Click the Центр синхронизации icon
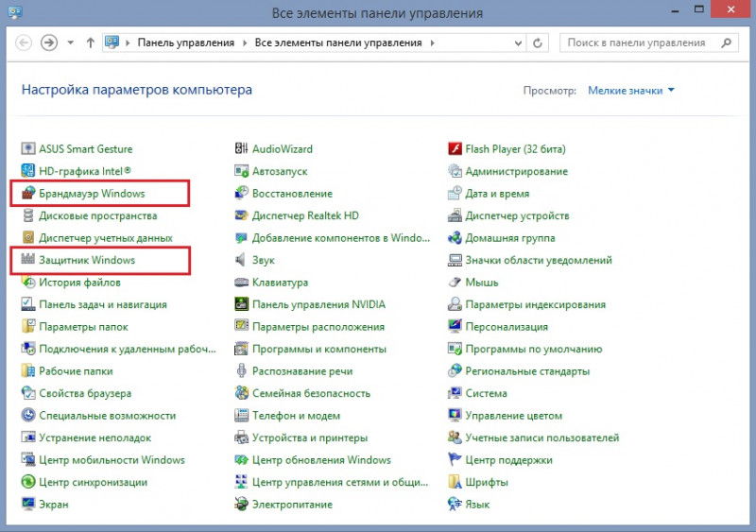The height and width of the screenshot is (532, 756). (28, 481)
